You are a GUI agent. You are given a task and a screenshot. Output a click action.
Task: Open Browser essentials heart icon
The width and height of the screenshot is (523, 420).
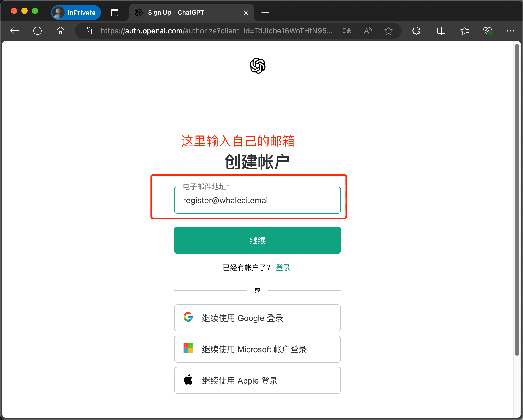(488, 31)
